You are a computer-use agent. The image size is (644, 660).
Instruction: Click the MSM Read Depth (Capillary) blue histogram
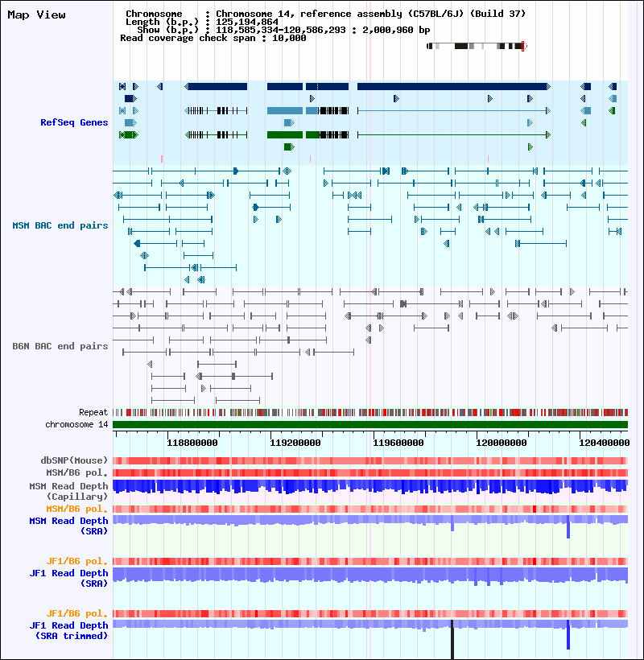pyautogui.click(x=370, y=487)
